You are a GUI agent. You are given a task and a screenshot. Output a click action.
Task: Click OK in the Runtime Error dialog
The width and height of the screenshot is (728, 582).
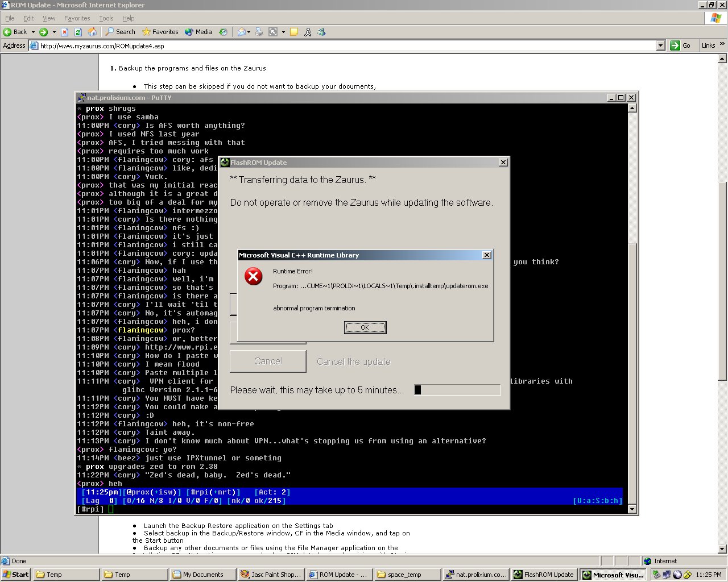click(x=365, y=327)
